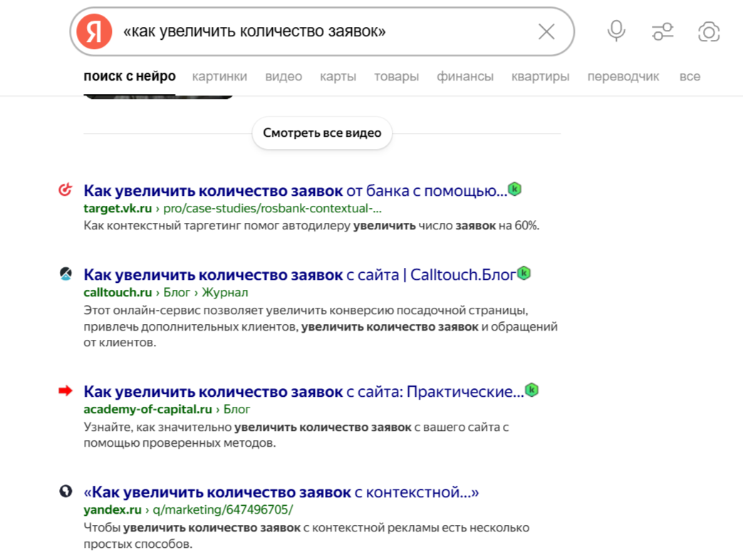Click green badge beside target.vk.ru result title

pos(514,189)
